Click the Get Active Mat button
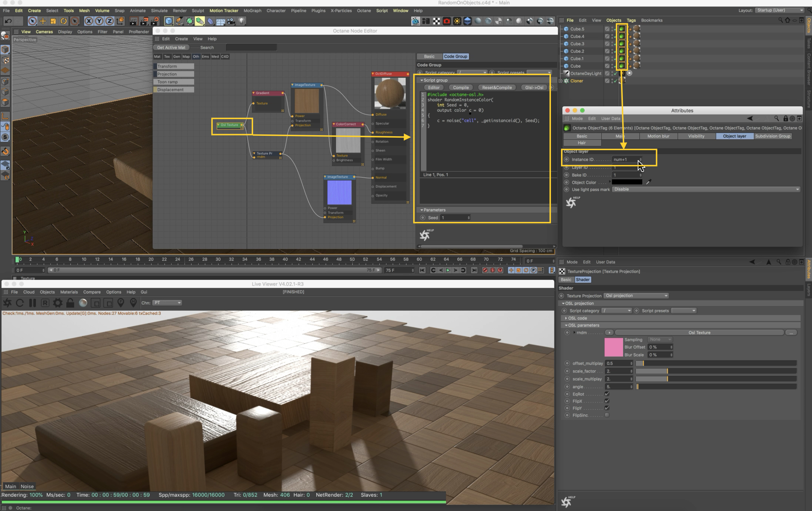The image size is (812, 511). click(x=171, y=48)
